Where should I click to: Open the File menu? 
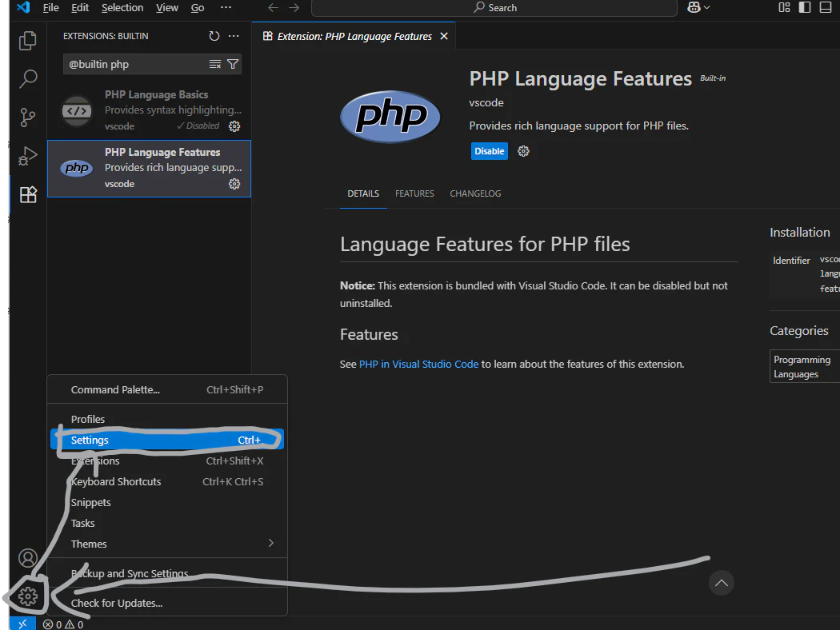point(51,7)
